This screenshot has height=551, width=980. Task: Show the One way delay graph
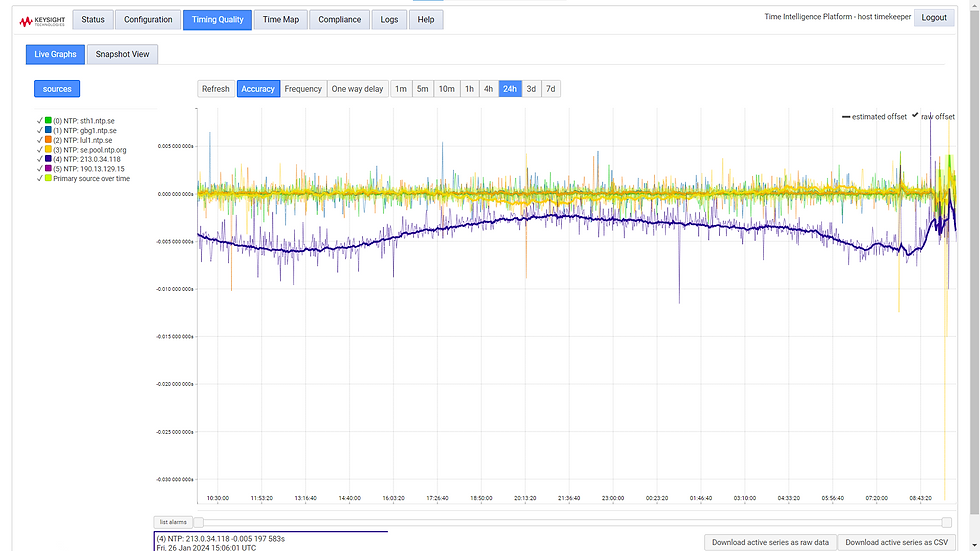point(358,89)
